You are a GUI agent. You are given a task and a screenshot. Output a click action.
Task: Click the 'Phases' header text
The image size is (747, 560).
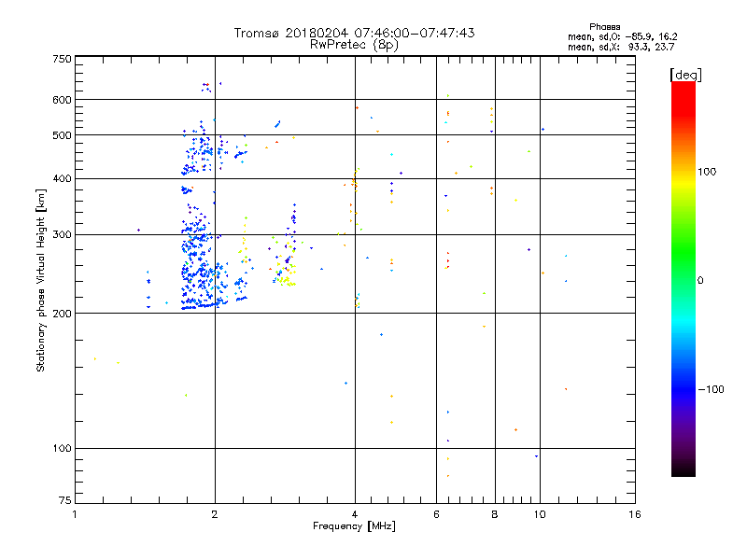tap(604, 27)
